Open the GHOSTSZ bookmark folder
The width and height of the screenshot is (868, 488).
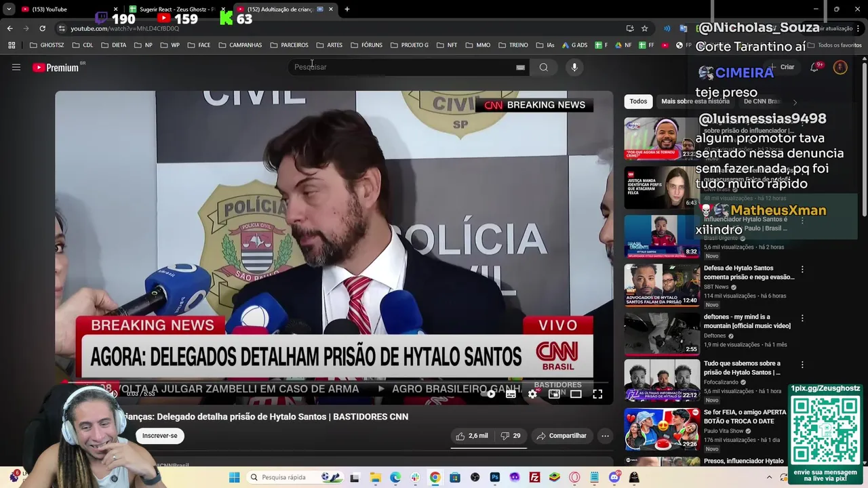coord(47,45)
